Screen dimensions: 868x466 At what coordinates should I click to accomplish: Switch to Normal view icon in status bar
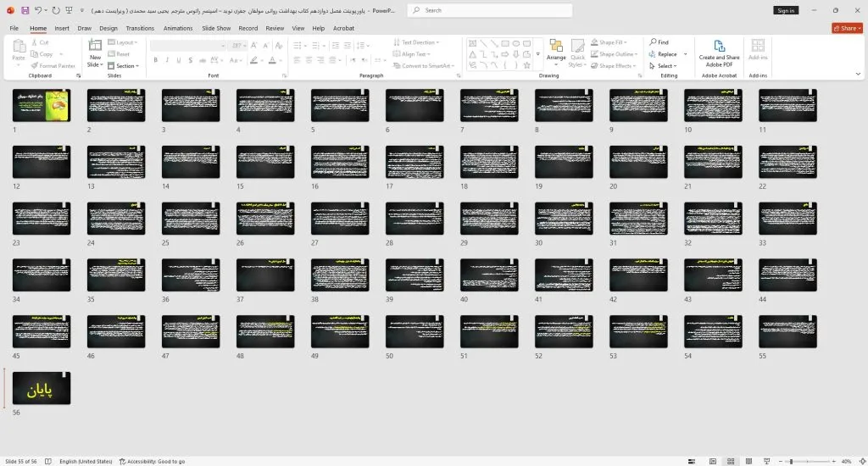712,461
